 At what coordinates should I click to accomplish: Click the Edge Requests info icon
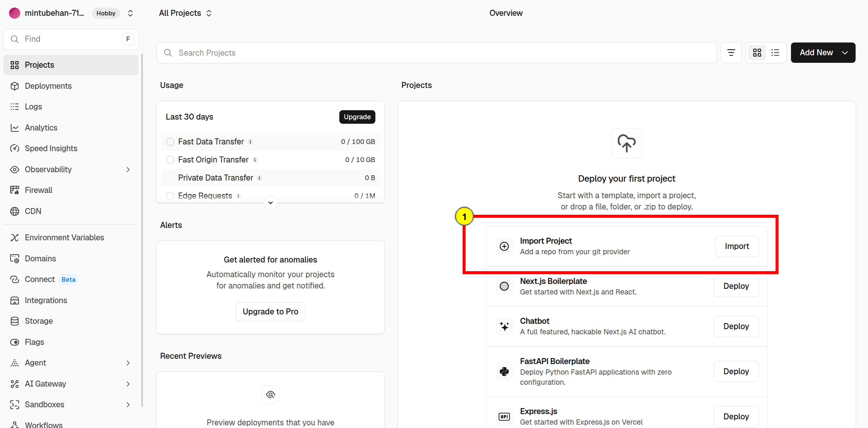[239, 196]
